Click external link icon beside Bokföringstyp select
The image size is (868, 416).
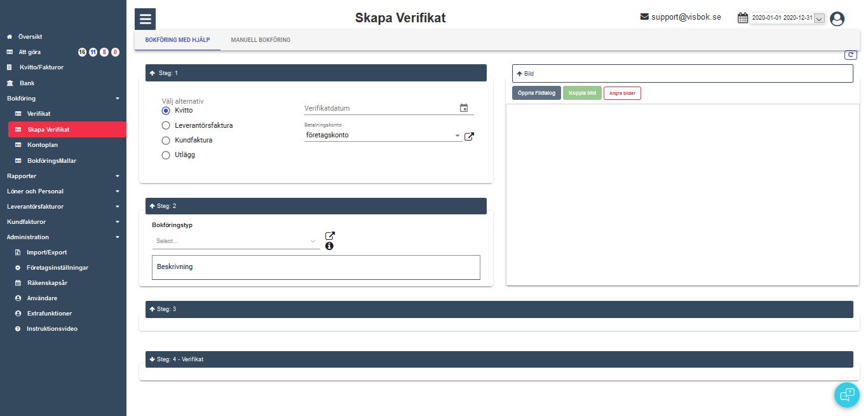330,236
